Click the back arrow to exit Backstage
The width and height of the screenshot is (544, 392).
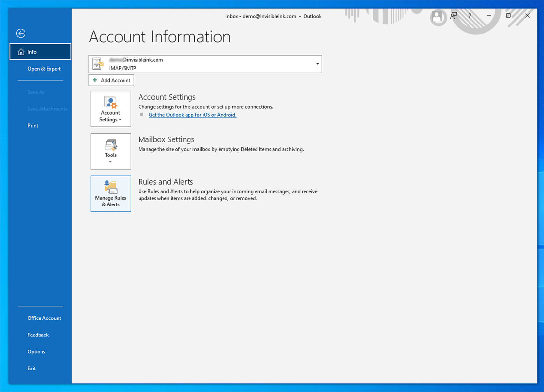[21, 33]
